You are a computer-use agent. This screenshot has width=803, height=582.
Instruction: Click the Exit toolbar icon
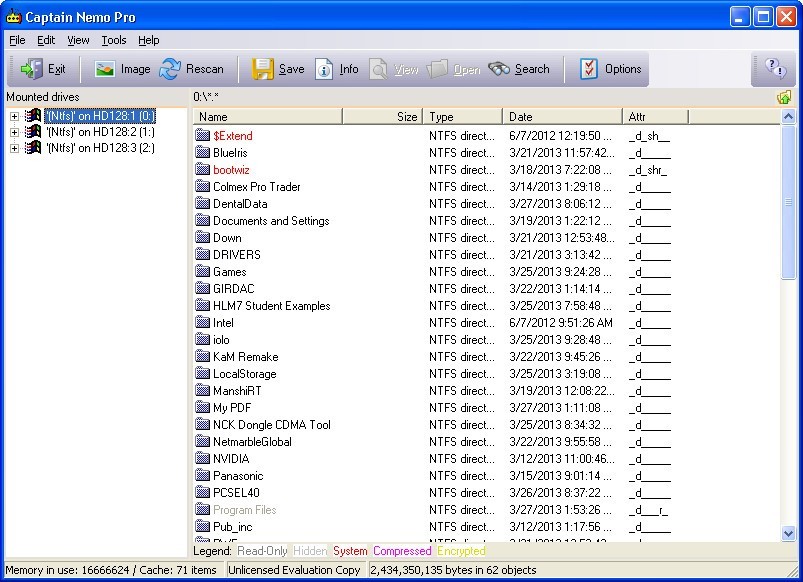[x=32, y=69]
